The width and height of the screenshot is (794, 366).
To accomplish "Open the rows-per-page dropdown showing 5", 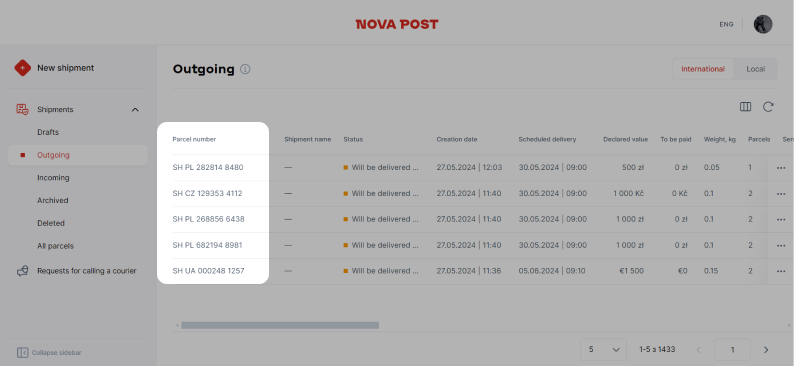I will coord(603,349).
